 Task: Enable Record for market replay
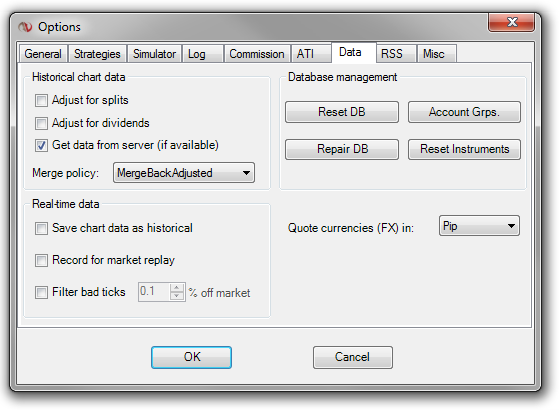pos(41,260)
